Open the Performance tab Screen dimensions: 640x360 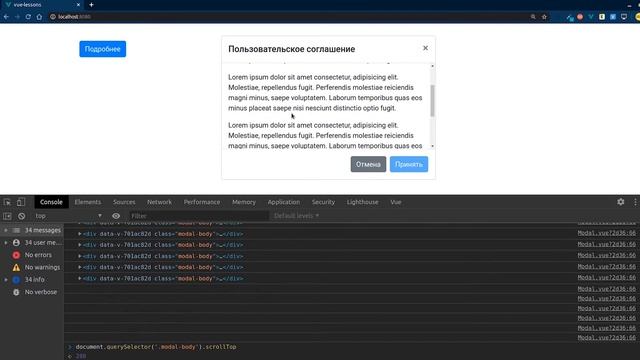[202, 202]
